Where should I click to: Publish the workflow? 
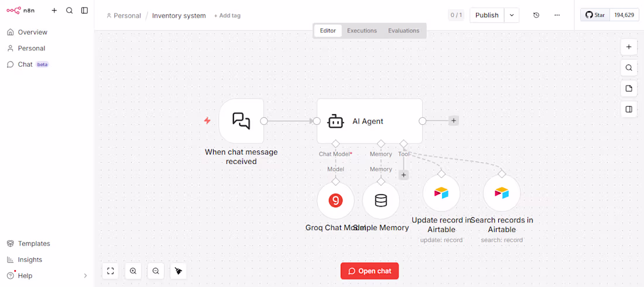point(487,15)
